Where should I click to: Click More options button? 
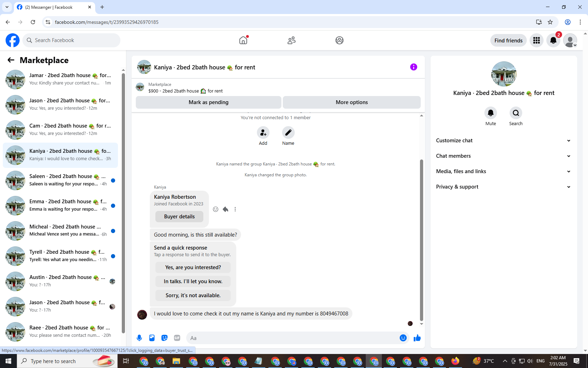(x=352, y=102)
